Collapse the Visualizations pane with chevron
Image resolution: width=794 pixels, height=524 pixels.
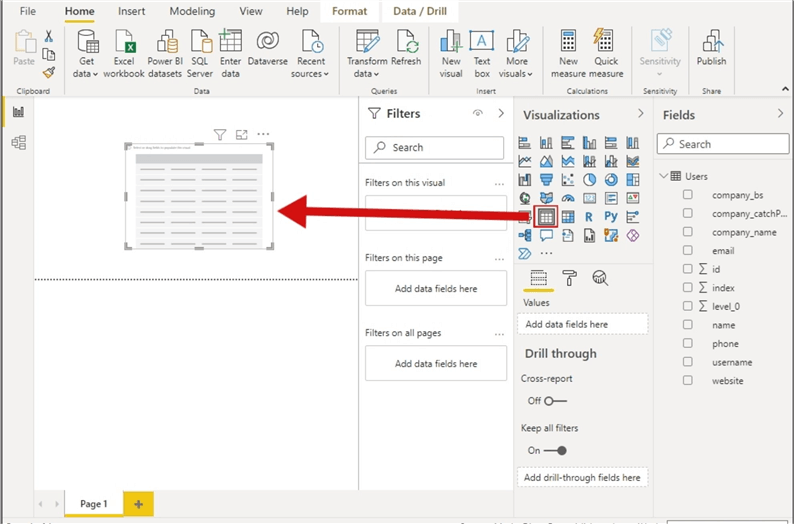[x=641, y=114]
